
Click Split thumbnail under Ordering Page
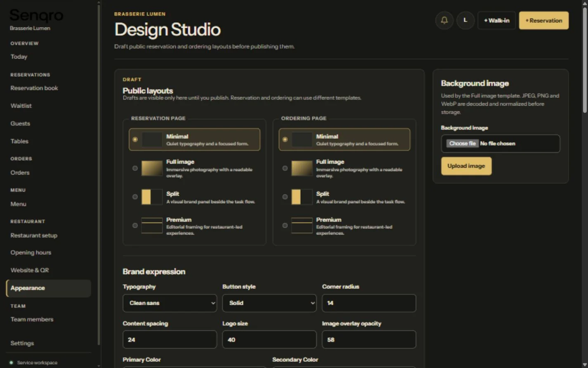pos(302,197)
